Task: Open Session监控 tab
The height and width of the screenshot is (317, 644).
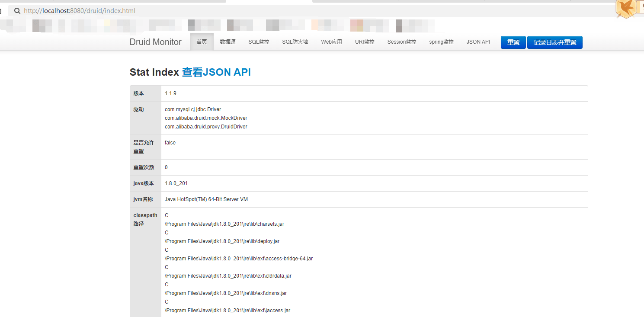Action: tap(402, 42)
